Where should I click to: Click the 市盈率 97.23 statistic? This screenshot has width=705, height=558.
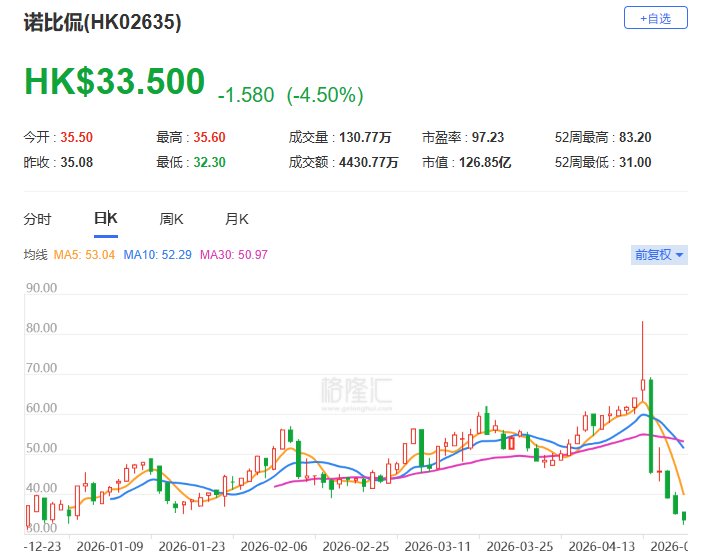pos(463,137)
